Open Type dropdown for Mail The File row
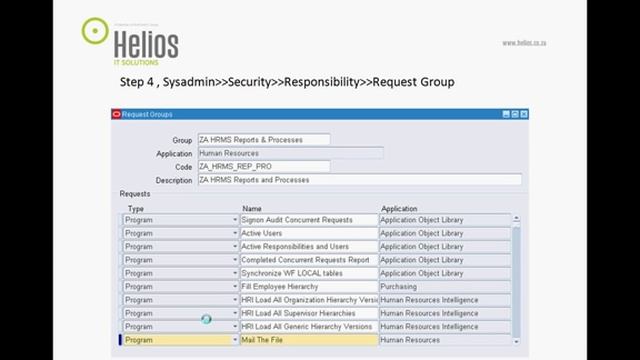Viewport: 640px width, 360px height. 235,340
